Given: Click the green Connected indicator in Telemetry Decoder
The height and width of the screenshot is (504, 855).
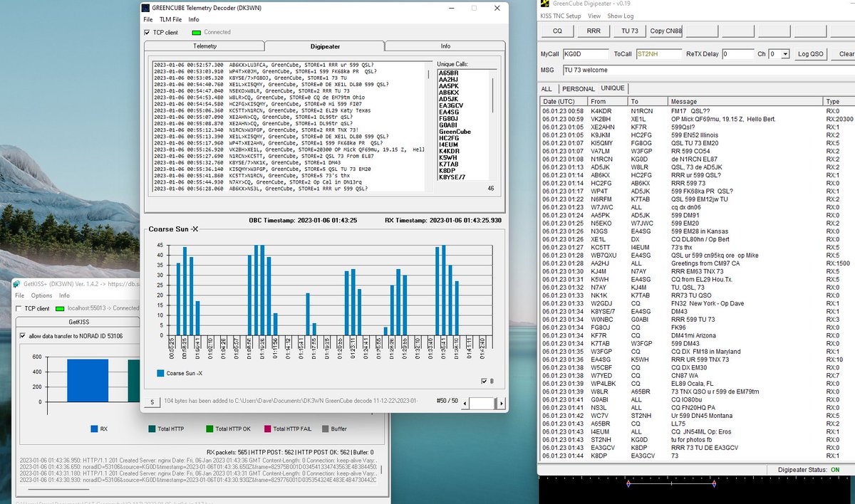Looking at the screenshot, I should coord(197,32).
